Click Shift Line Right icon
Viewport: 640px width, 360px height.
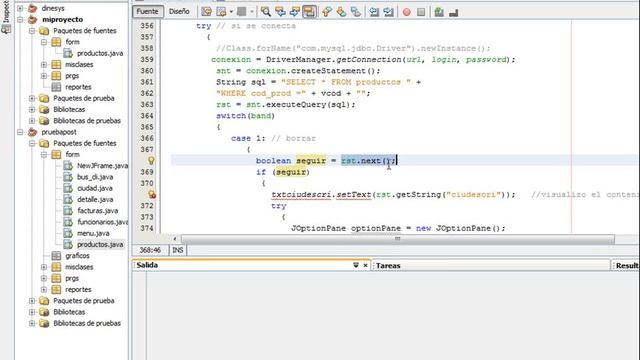pyautogui.click(x=389, y=12)
